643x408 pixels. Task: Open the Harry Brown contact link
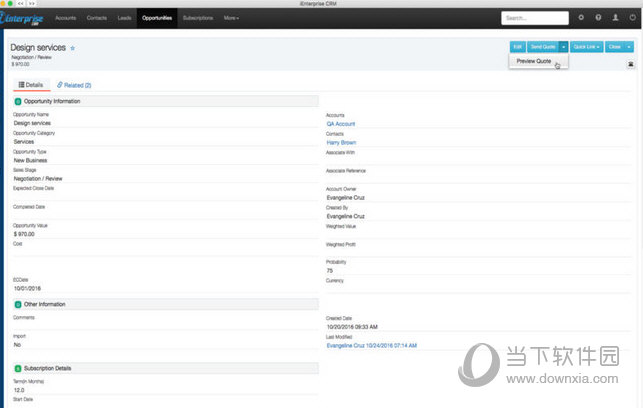point(341,143)
